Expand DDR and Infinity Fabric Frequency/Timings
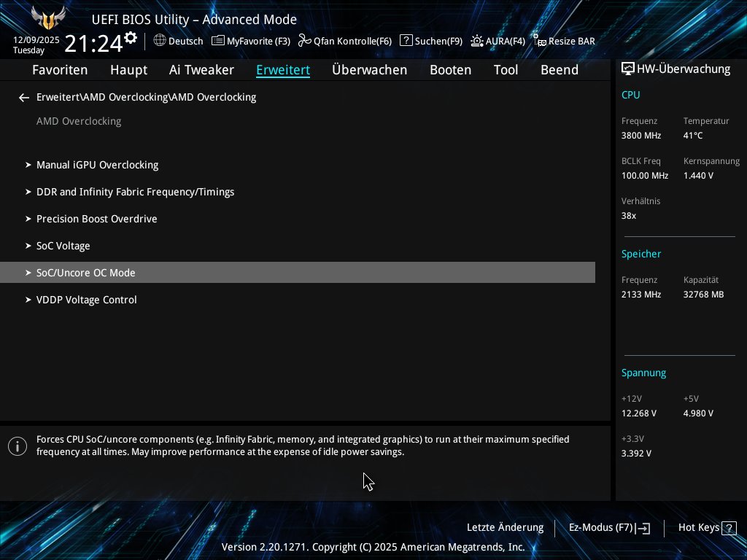The width and height of the screenshot is (747, 560). [298, 192]
